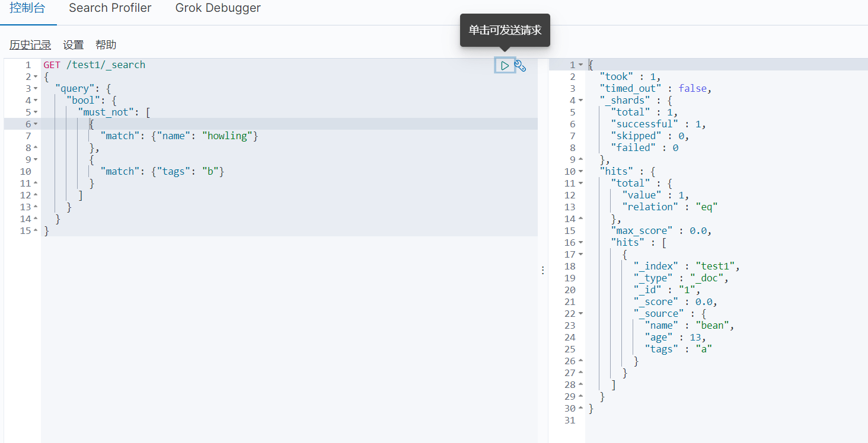The height and width of the screenshot is (443, 868).
Task: Collapse the "_shards" object in the response
Action: click(x=580, y=101)
